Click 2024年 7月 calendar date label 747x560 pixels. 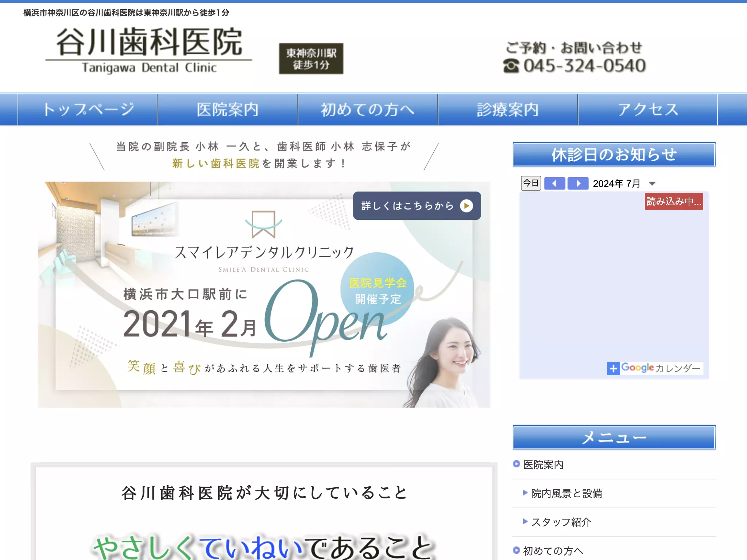pos(616,183)
